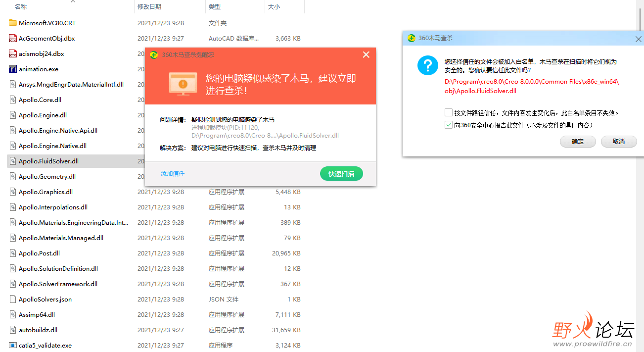Viewport: 644px width, 352px height.
Task: Close the 360木马查杀 trust dialog
Action: [x=638, y=39]
